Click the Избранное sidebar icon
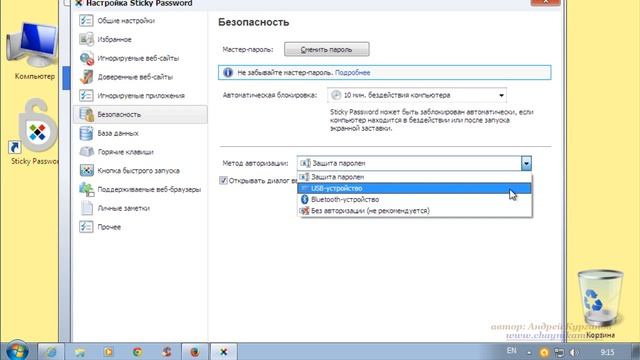Image resolution: width=640 pixels, height=360 pixels. coord(86,39)
